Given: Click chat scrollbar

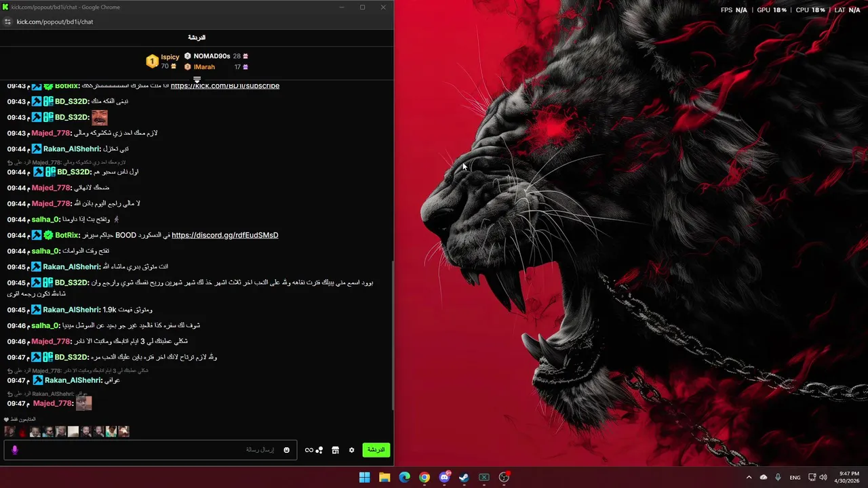Looking at the screenshot, I should (392, 336).
